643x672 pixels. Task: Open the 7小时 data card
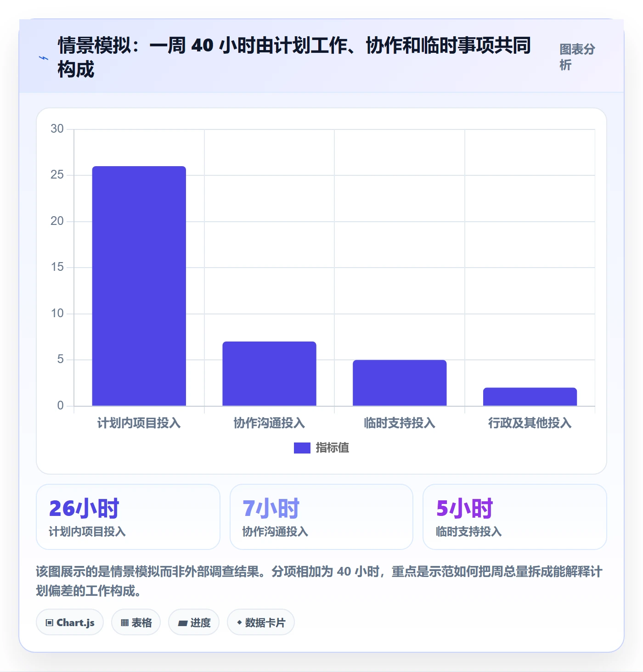pos(321,517)
